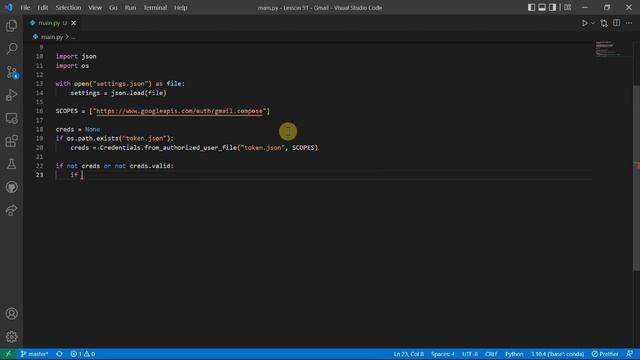This screenshot has width=640, height=360.
Task: Select the conda Python interpreter
Action: [558, 354]
